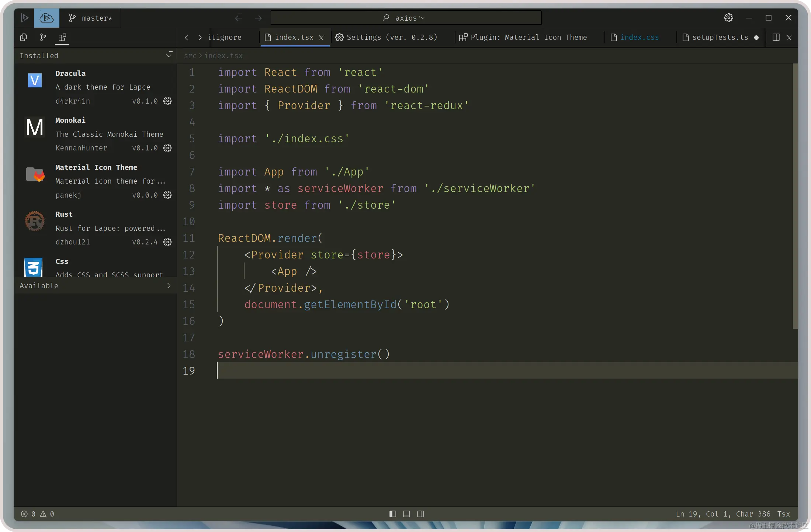
Task: Close the editor split with X
Action: 789,37
